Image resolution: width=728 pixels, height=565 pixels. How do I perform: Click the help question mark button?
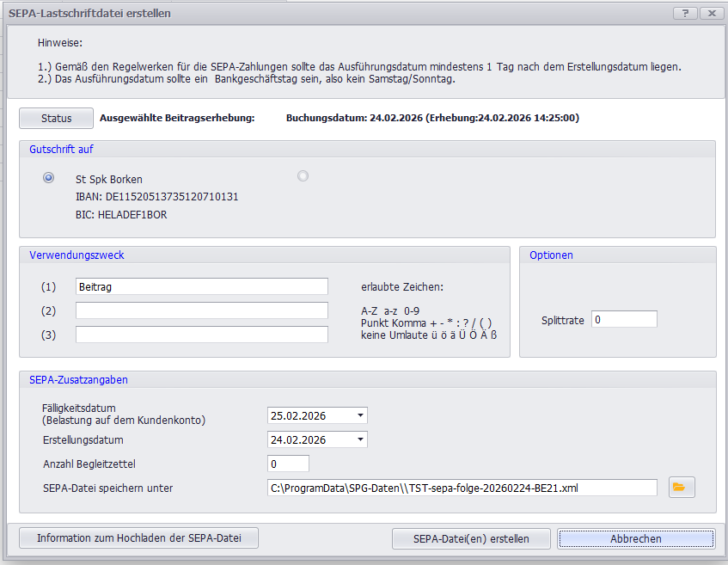pos(685,13)
